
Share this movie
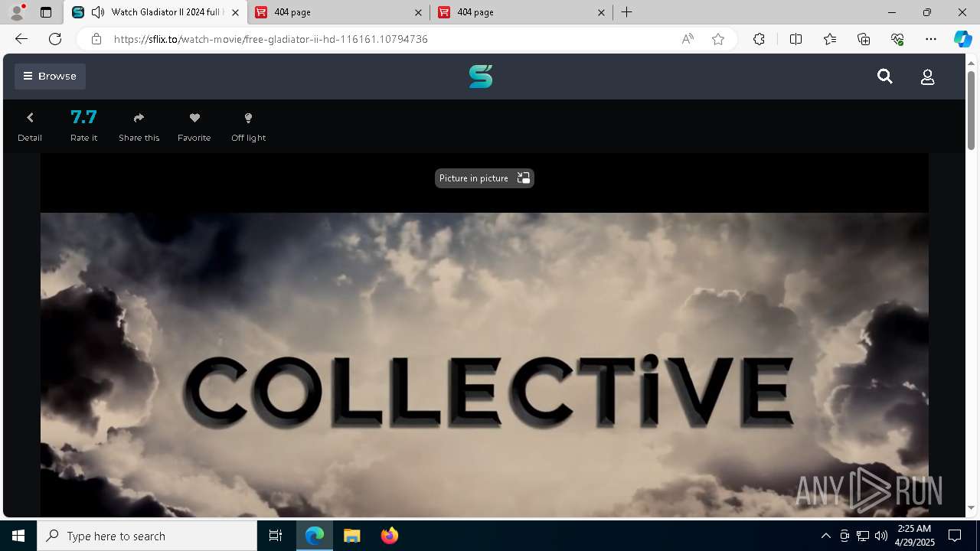[x=139, y=126]
